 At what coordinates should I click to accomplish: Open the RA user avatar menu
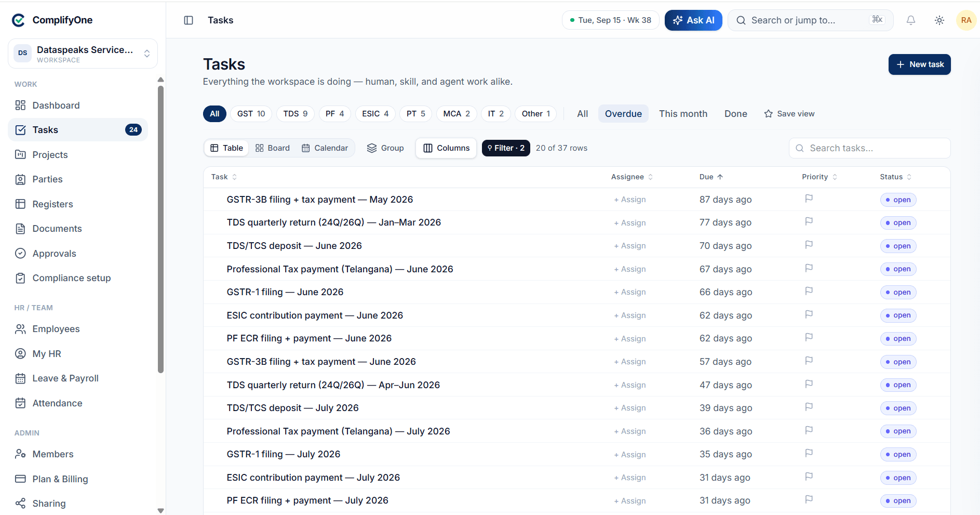click(966, 20)
